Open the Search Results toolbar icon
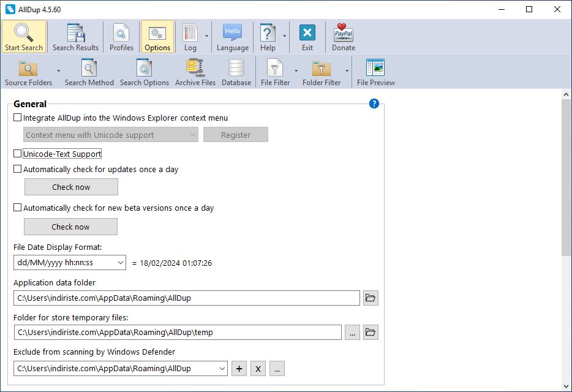Viewport: 572px width, 392px height. [x=75, y=33]
